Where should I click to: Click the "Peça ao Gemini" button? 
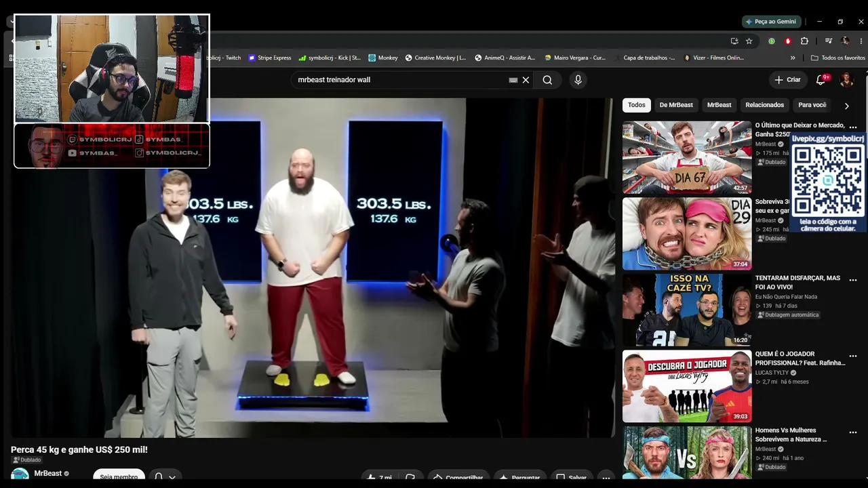click(x=772, y=22)
